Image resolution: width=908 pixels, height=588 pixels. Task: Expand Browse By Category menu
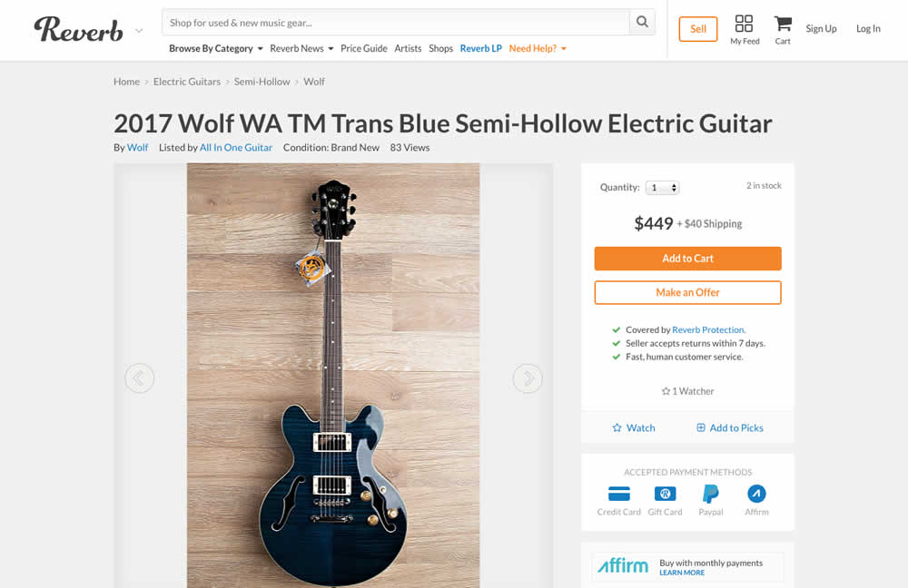click(216, 48)
